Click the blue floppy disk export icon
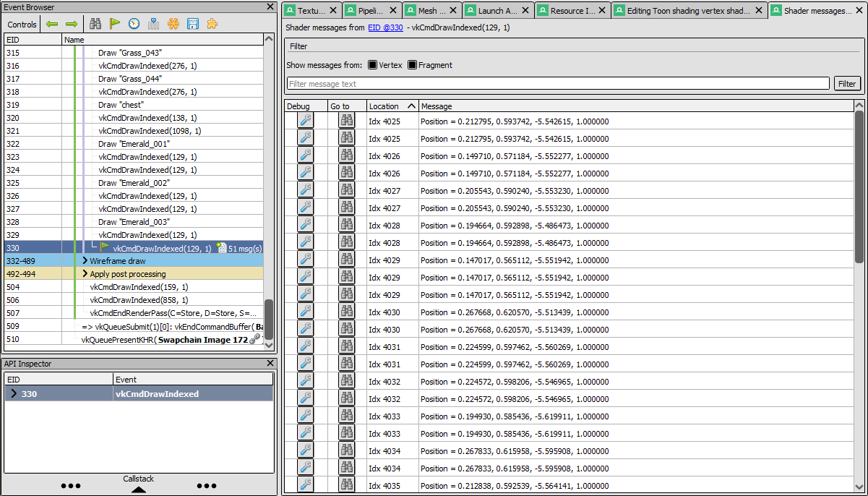This screenshot has height=496, width=868. (193, 24)
